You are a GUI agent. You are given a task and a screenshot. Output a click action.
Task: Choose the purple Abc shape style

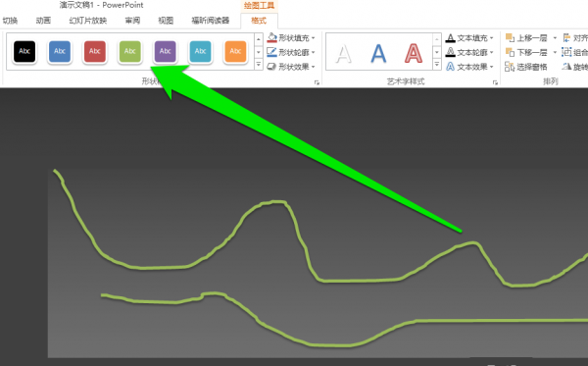(x=165, y=51)
